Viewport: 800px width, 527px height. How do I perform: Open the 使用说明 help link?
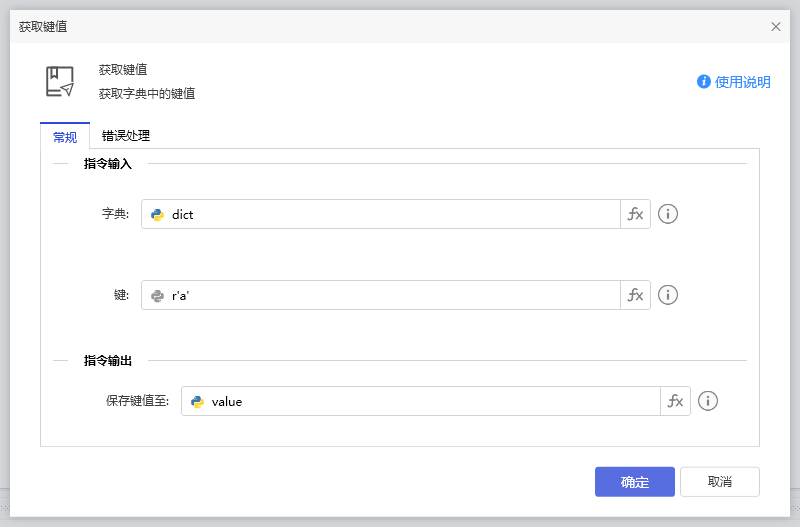click(x=734, y=82)
